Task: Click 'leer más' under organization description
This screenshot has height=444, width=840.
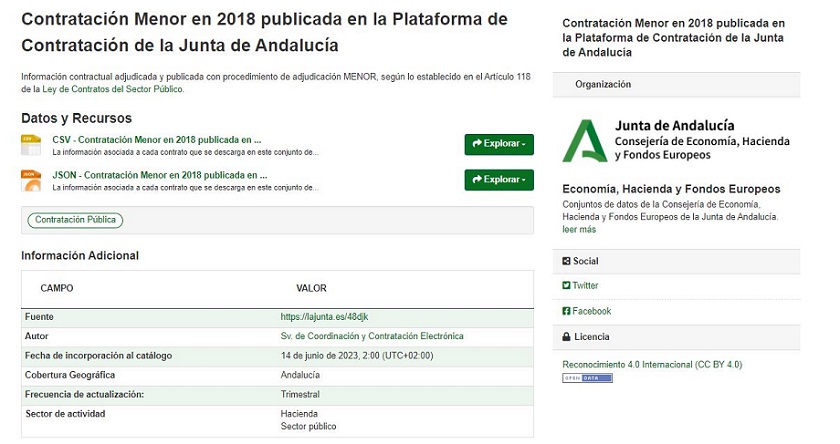Action: coord(579,229)
